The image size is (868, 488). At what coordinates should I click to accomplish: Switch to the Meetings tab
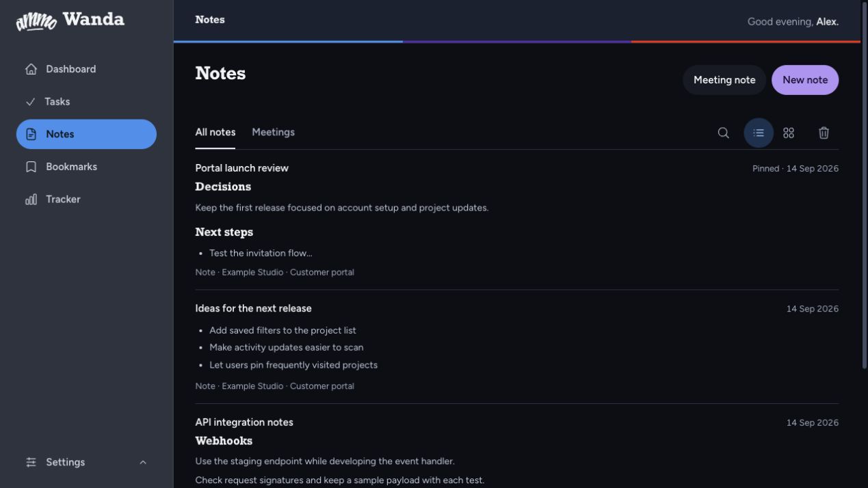click(273, 133)
